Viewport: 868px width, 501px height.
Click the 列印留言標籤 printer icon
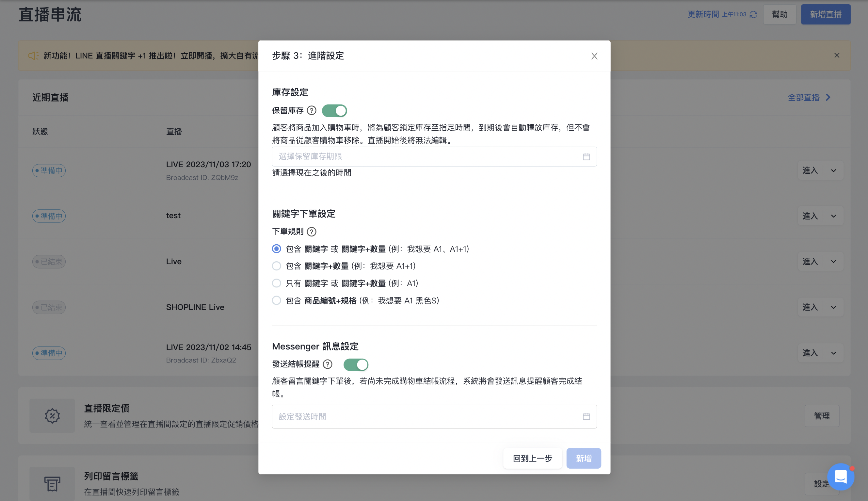pos(52,484)
